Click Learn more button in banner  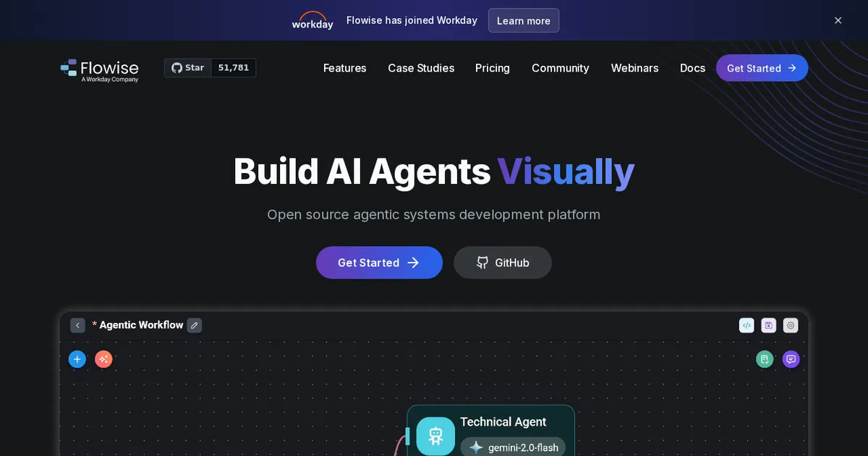[524, 20]
